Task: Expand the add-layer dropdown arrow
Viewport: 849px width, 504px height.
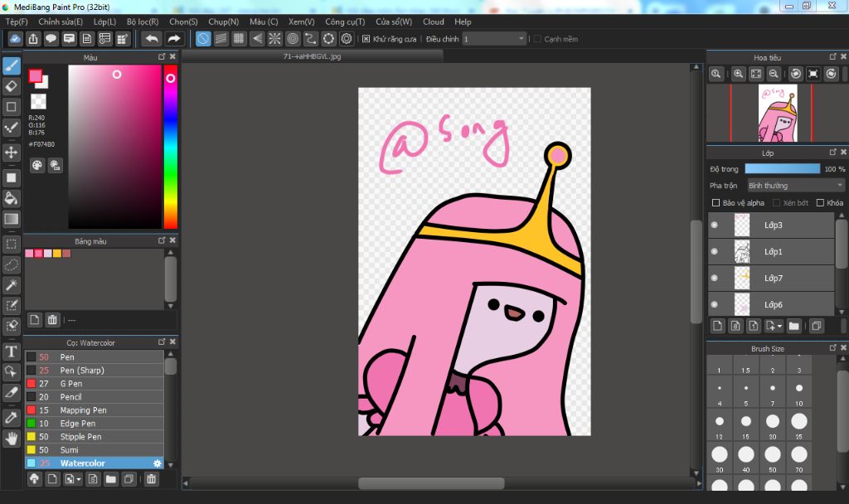Action: coord(779,327)
